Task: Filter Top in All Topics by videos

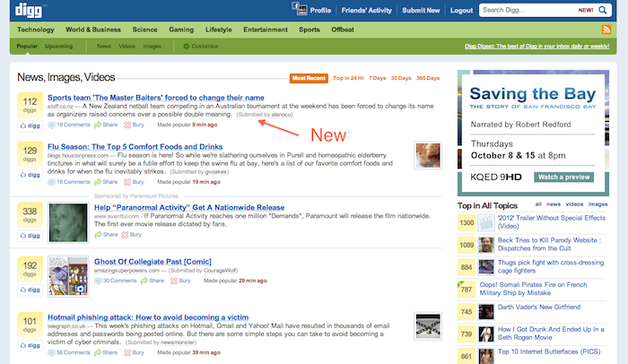Action: tap(574, 204)
